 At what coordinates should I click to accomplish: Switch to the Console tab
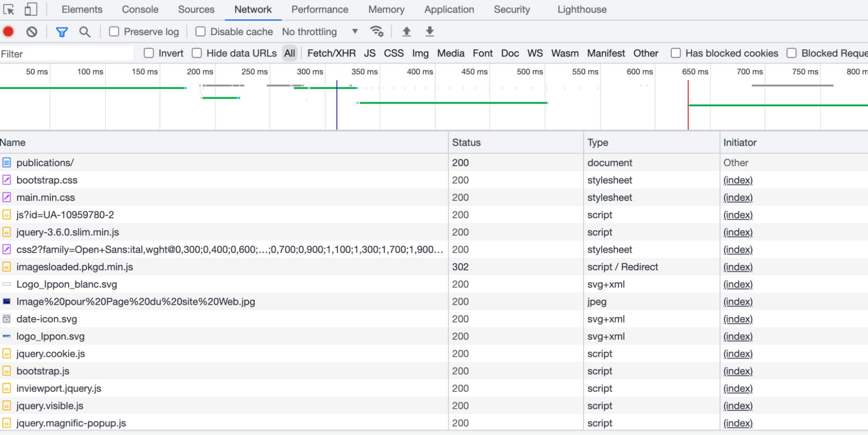140,10
